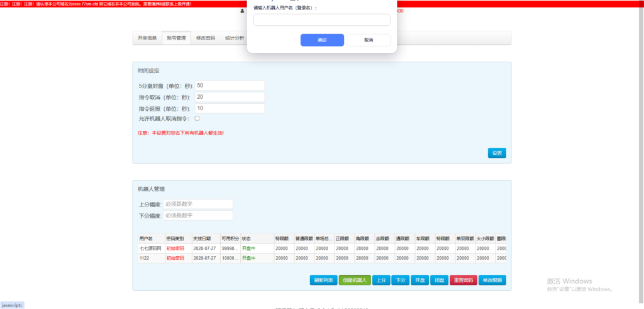
Task: Open the 开奖信息 tab
Action: tap(147, 38)
